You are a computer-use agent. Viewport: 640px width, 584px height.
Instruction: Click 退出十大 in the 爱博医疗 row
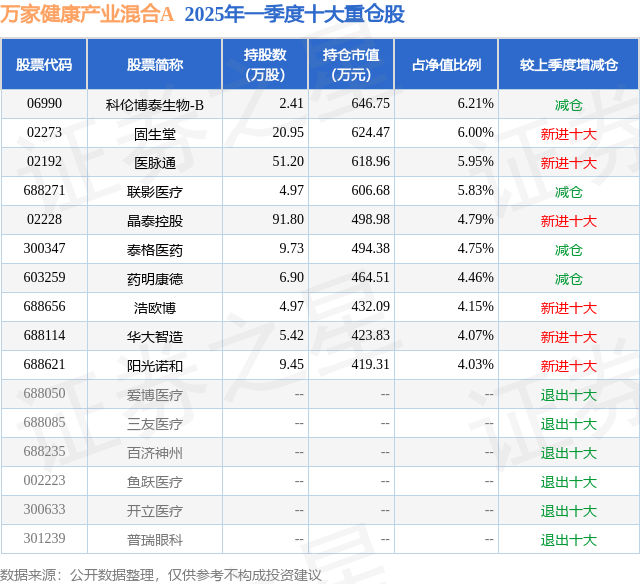tap(569, 395)
